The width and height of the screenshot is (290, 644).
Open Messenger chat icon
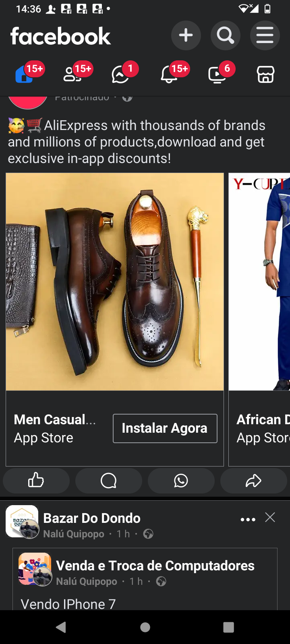point(121,74)
